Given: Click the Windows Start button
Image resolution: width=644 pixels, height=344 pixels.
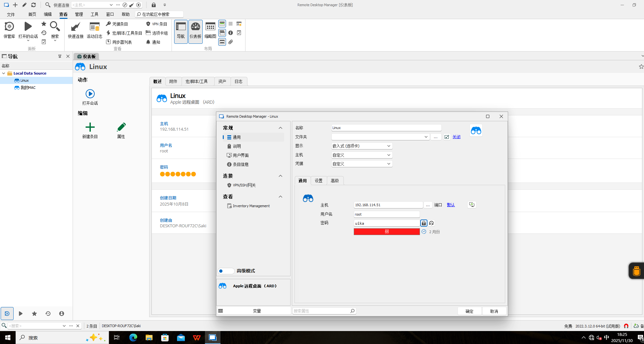Looking at the screenshot, I should point(8,338).
